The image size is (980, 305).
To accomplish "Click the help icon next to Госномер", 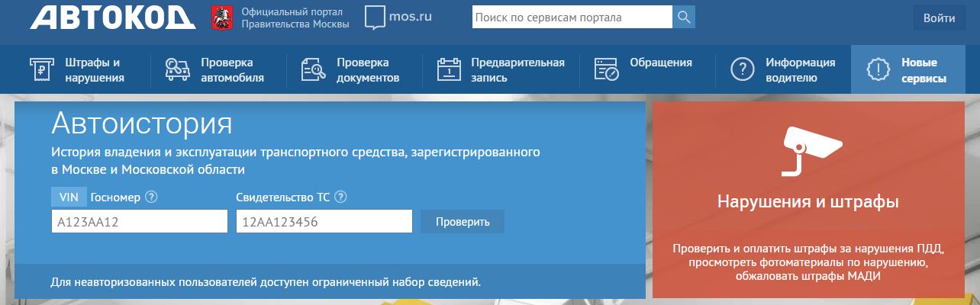I will tap(151, 197).
